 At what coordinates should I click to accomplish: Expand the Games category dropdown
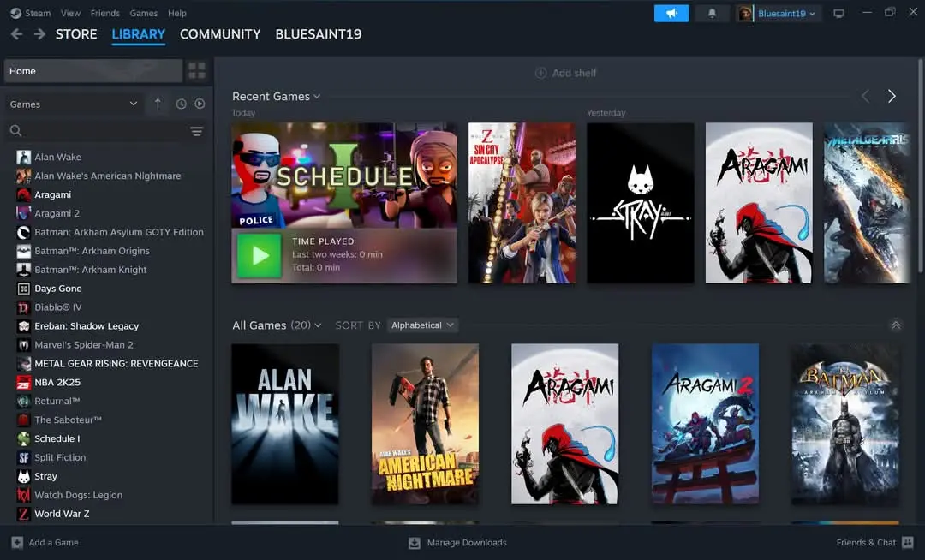[x=73, y=104]
